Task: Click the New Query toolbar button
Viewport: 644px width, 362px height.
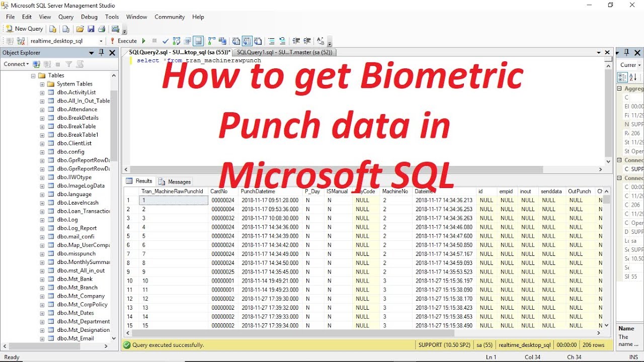Action: 25,29
